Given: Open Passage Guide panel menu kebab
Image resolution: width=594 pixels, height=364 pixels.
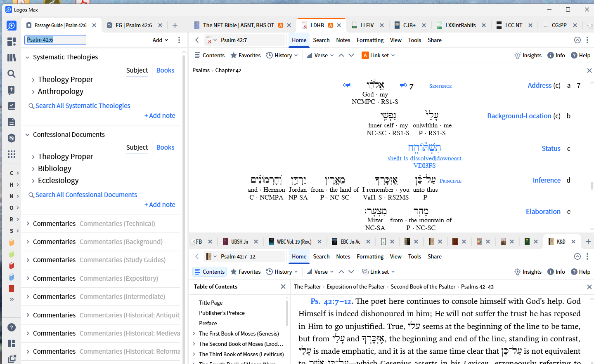Looking at the screenshot, I should click(x=179, y=40).
